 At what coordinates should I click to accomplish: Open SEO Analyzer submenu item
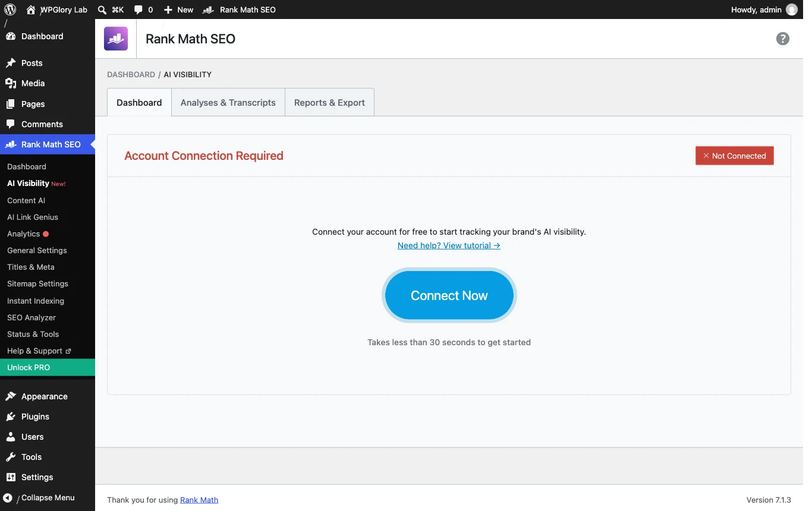[x=48, y=317]
